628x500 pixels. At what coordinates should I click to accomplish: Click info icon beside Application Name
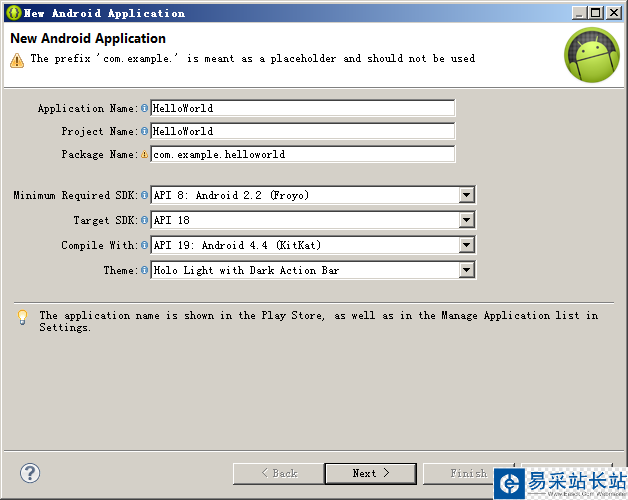[144, 108]
